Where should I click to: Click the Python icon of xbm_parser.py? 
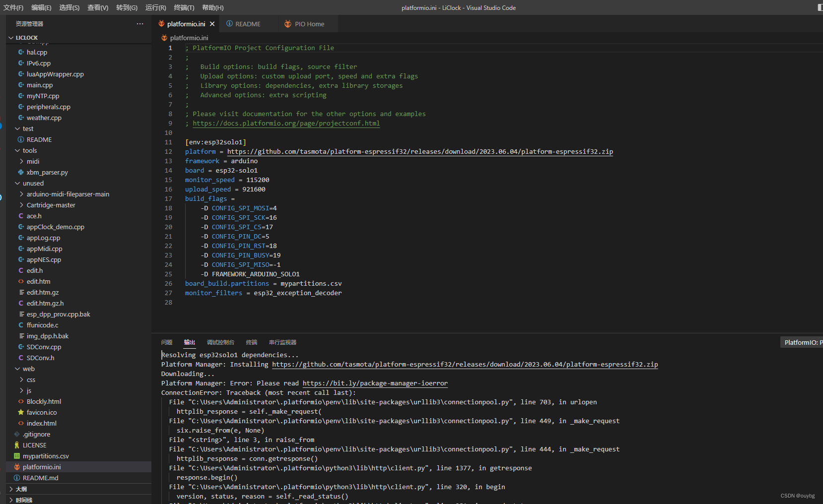21,172
